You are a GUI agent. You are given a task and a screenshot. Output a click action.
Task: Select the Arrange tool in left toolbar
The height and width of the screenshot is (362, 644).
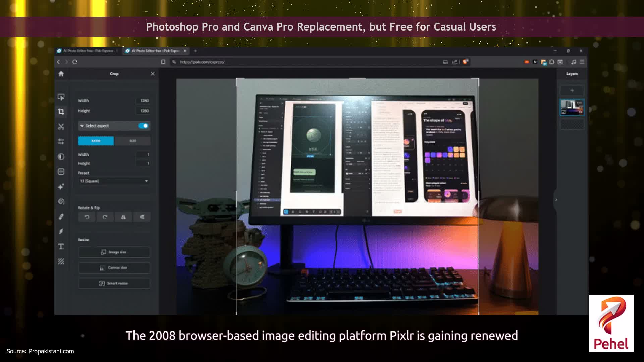point(61,97)
